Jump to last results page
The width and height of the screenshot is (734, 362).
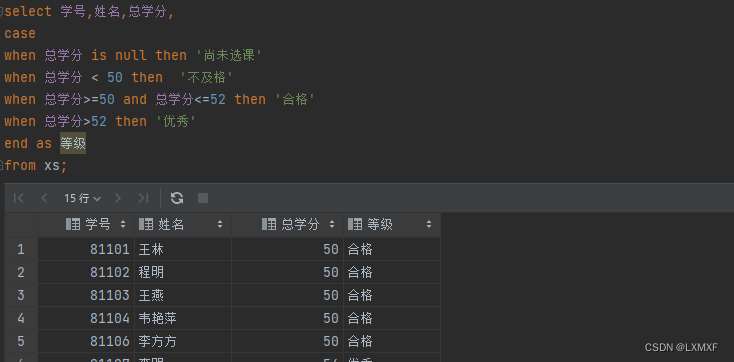[143, 198]
